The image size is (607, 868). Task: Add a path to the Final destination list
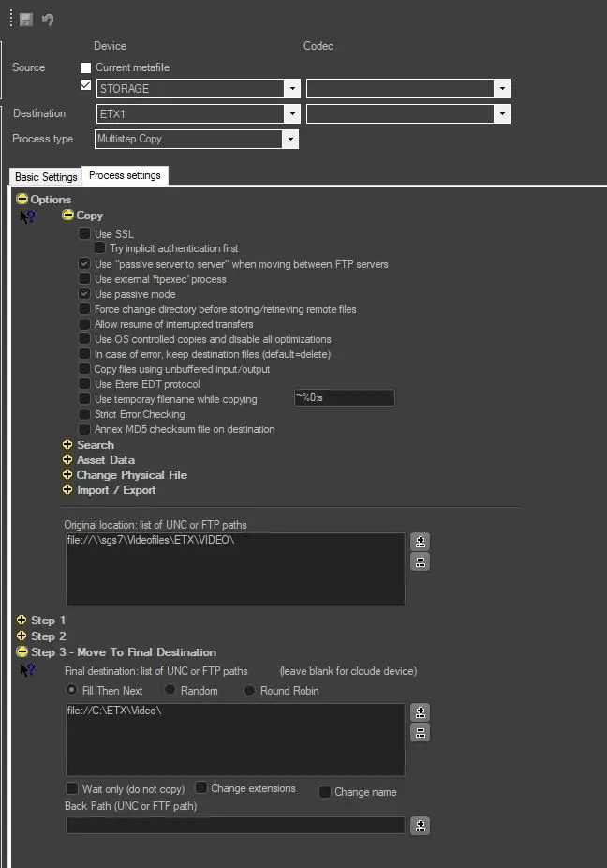click(421, 712)
